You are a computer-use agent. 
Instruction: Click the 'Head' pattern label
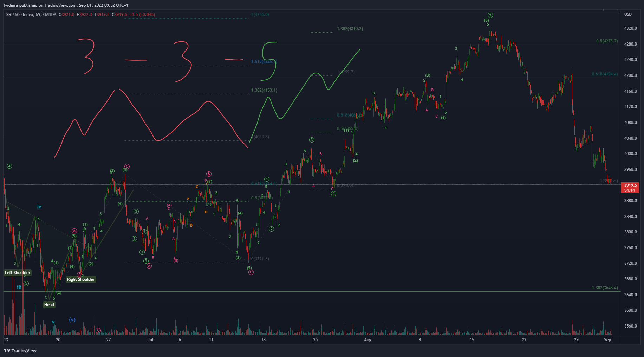[49, 305]
